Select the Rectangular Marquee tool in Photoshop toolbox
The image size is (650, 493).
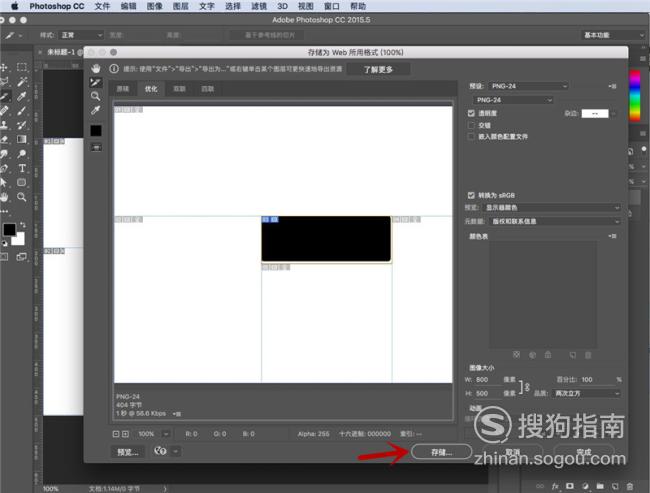click(x=22, y=67)
